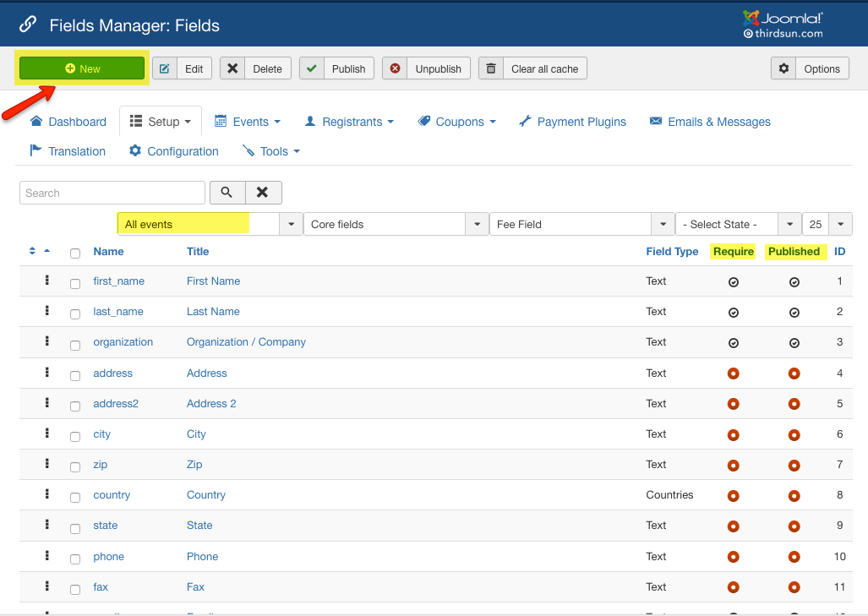Click the Clear all cache trash icon
The width and height of the screenshot is (868, 616).
[491, 68]
